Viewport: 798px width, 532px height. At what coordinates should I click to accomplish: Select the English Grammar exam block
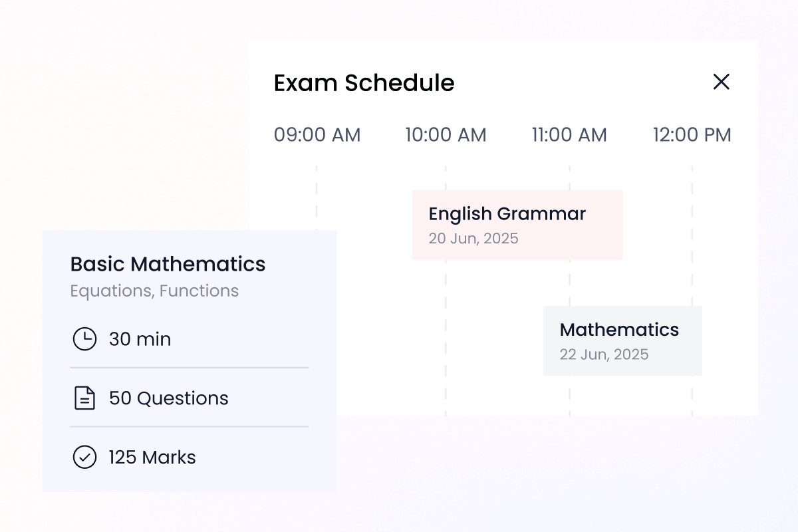[x=517, y=224]
